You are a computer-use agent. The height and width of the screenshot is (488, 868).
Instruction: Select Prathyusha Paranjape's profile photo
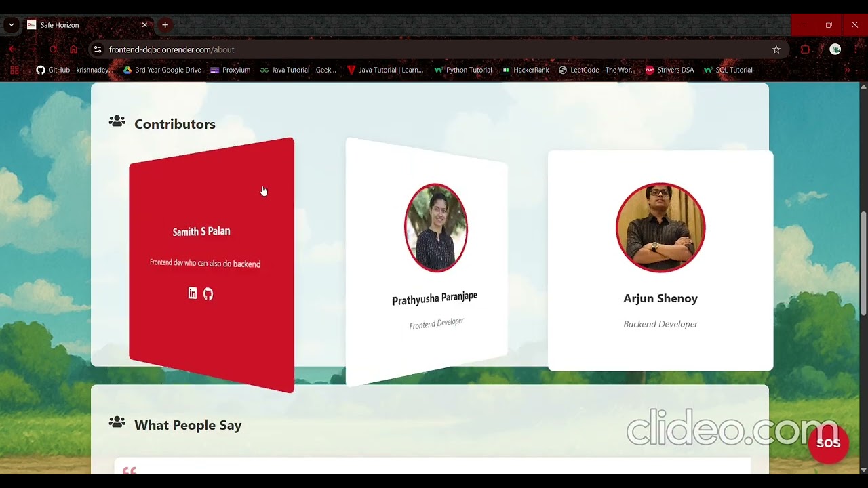tap(436, 228)
